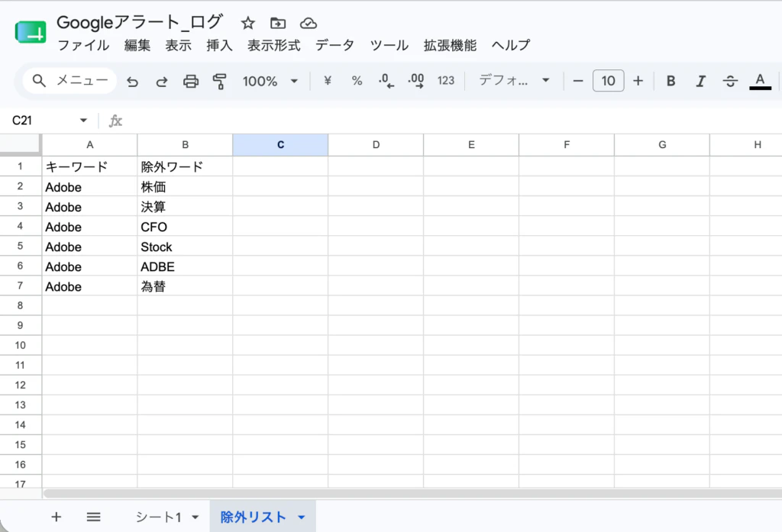
Task: Select the 除外リスト tab
Action: coord(253,517)
